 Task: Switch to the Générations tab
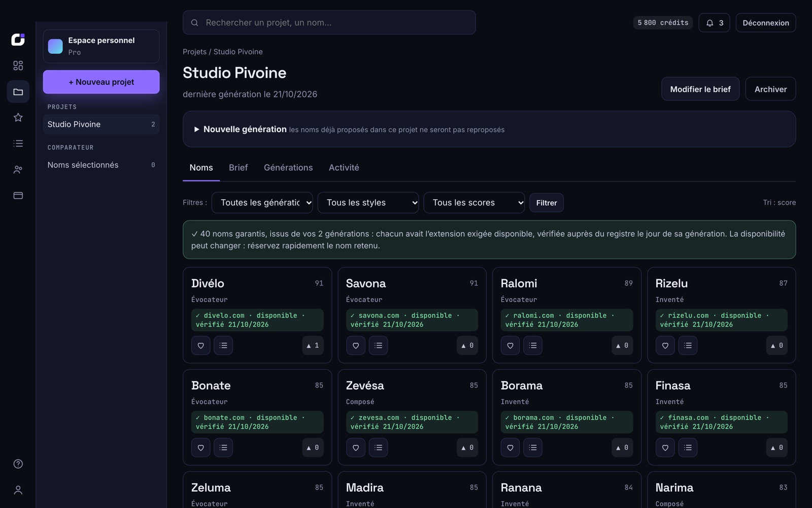[x=288, y=168]
